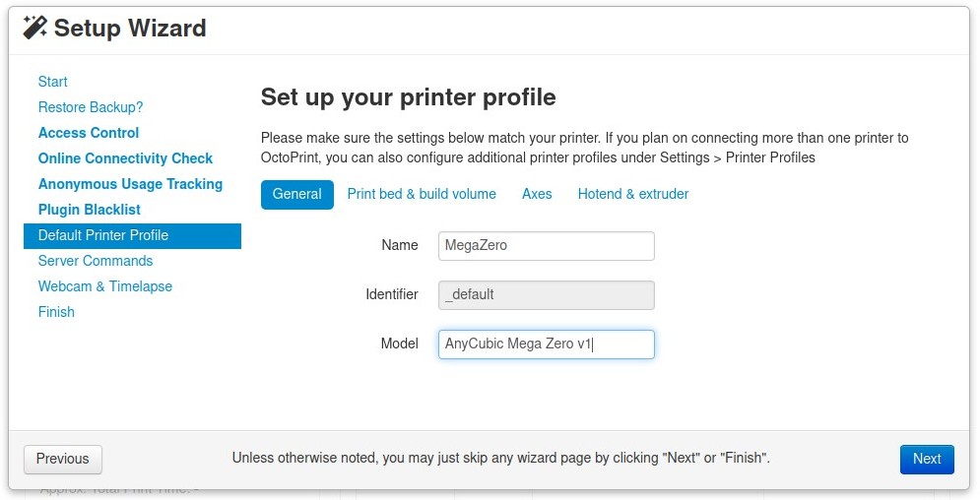The height and width of the screenshot is (500, 980).
Task: Focus the Model text field
Action: tap(546, 344)
